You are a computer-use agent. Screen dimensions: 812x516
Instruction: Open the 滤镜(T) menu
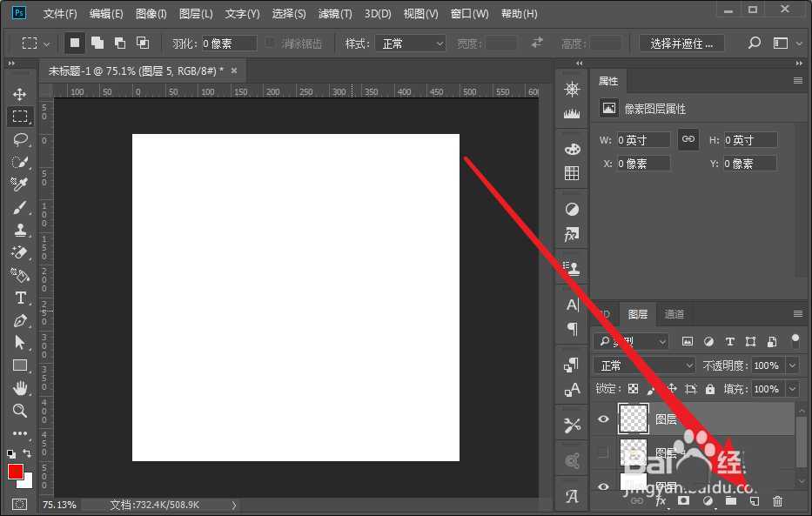tap(335, 14)
